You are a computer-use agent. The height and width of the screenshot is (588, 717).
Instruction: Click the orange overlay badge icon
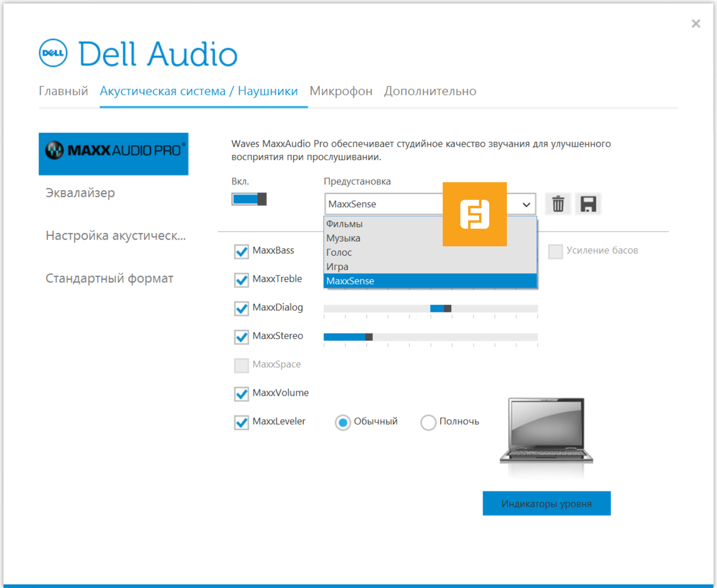point(475,214)
